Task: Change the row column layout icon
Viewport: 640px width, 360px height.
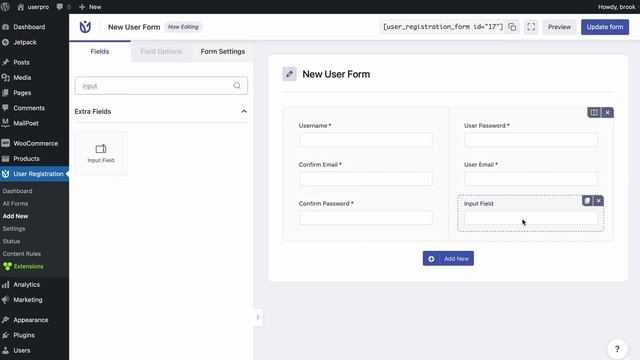Action: tap(594, 113)
